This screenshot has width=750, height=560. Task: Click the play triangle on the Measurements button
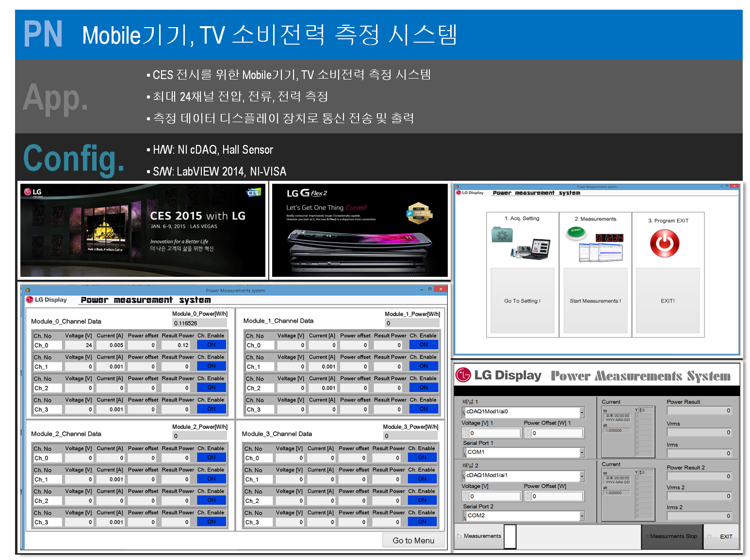[459, 536]
